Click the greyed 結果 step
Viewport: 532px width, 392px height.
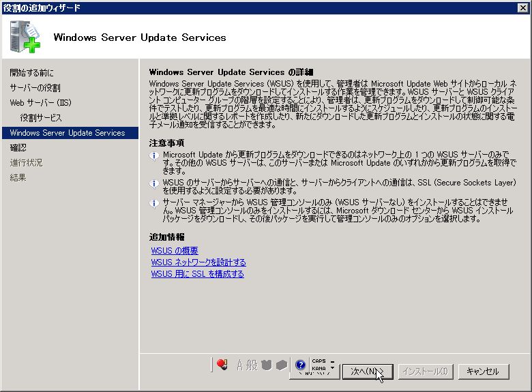coord(18,178)
